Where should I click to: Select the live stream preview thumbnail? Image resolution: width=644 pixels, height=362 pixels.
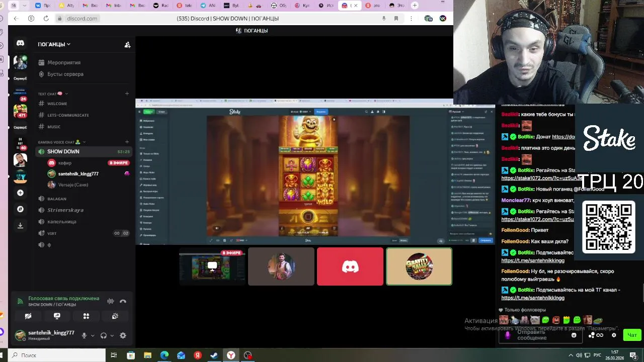click(212, 266)
